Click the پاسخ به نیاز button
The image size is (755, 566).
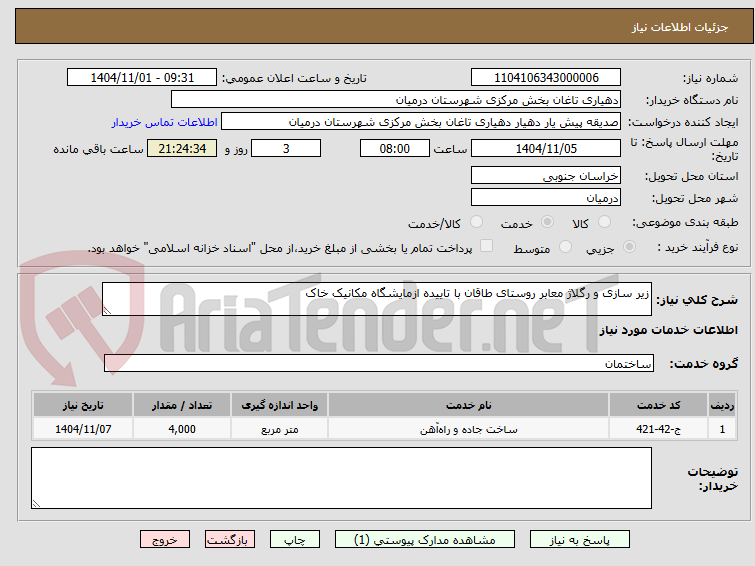pyautogui.click(x=580, y=540)
